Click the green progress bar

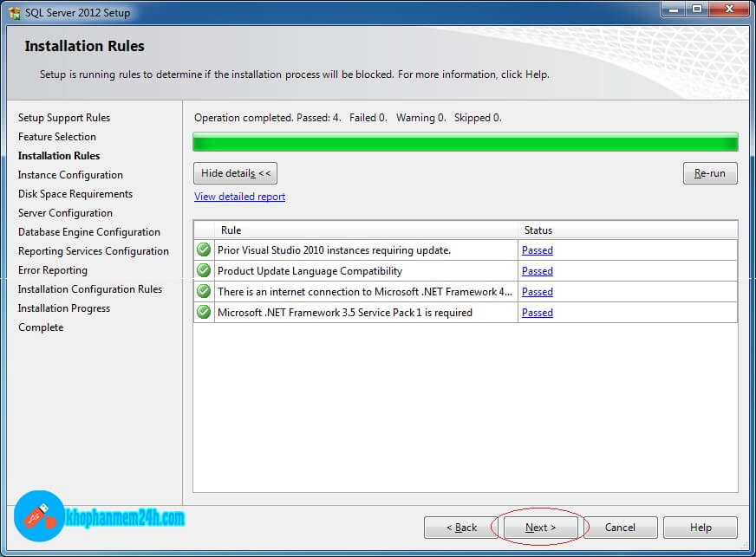point(465,142)
